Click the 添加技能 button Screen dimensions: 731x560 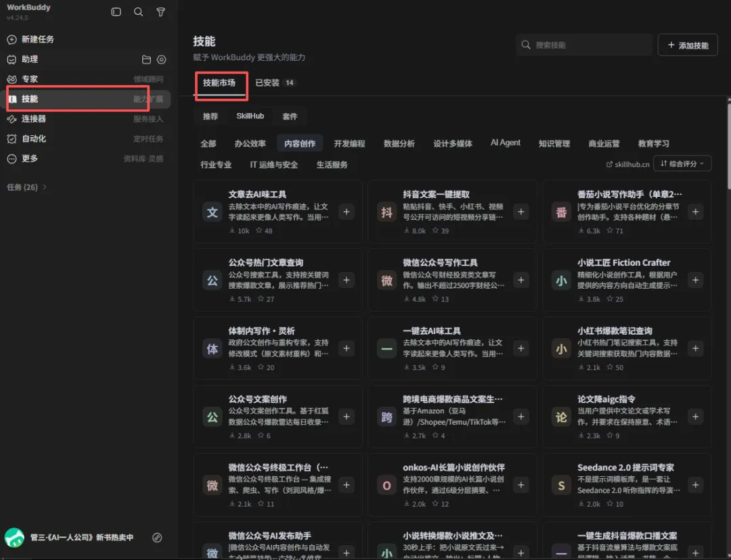(688, 45)
